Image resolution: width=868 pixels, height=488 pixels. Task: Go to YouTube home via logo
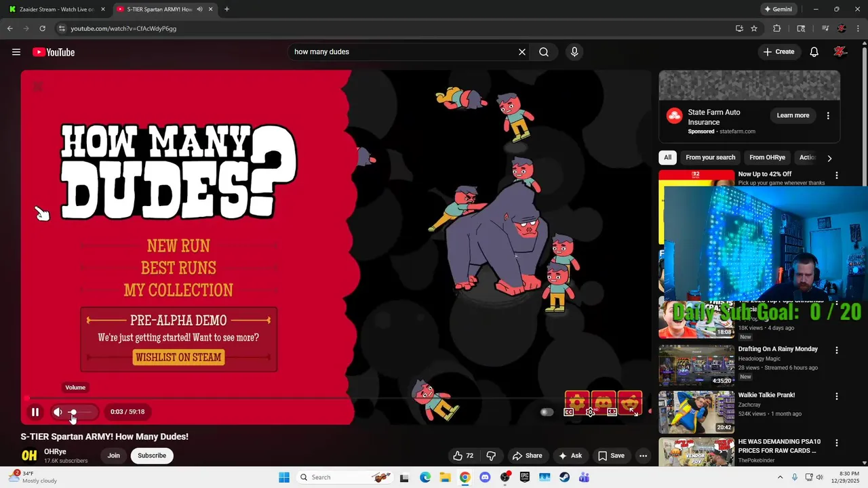tap(54, 52)
